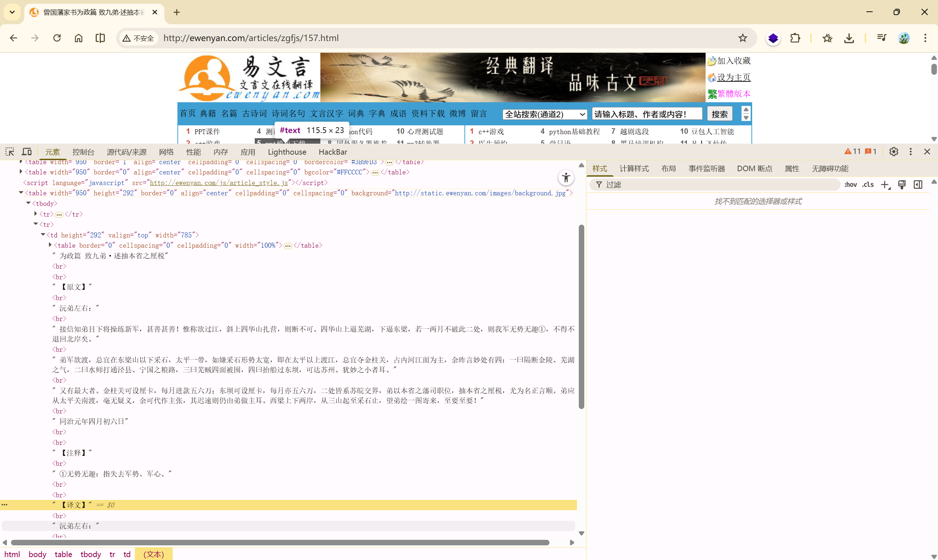Click the Elements panel horizontal scrollbar
938x560 pixels.
(279, 542)
